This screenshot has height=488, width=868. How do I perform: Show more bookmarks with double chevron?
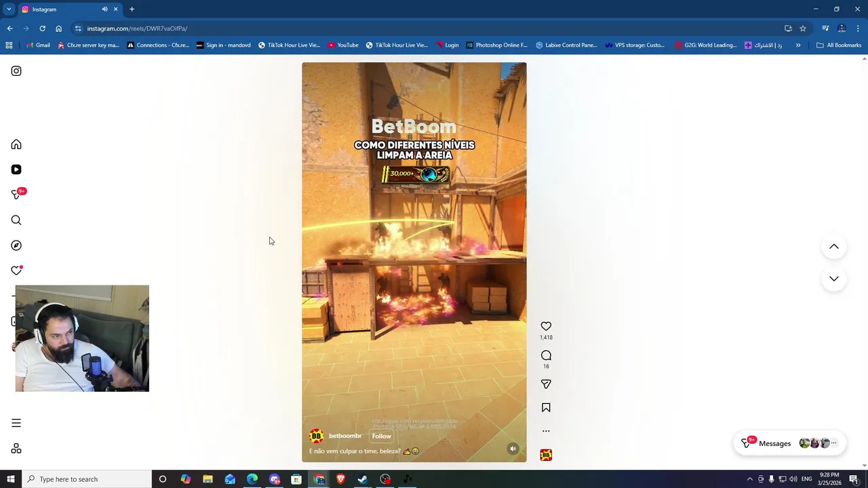click(x=798, y=45)
